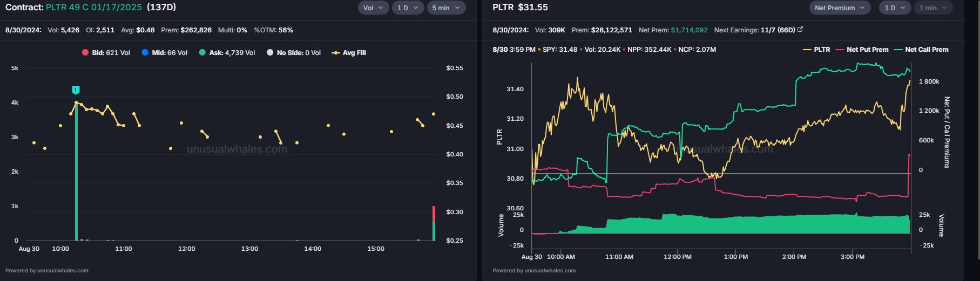Click the SPY: 31.48 readout
980x281 pixels.
pyautogui.click(x=560, y=50)
